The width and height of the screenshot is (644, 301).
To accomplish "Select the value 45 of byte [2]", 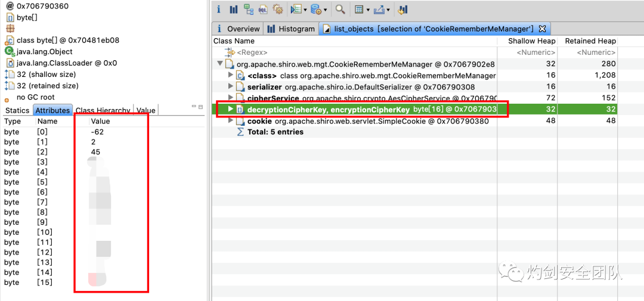I will (x=95, y=152).
